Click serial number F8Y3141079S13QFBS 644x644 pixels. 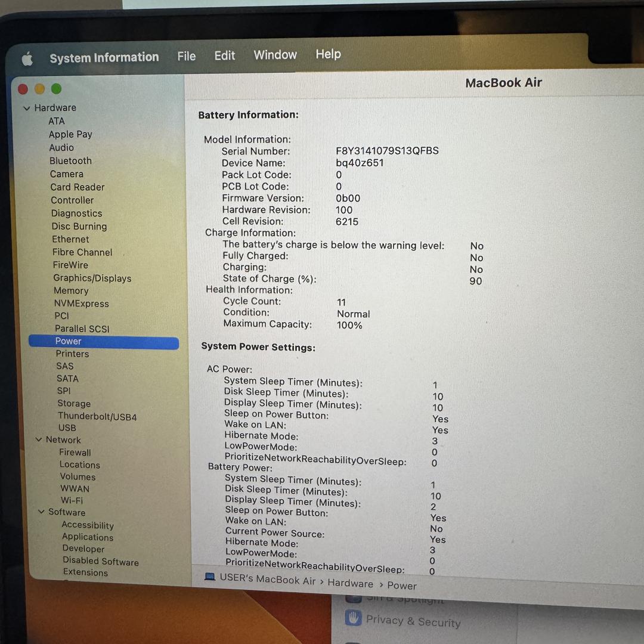(x=388, y=151)
